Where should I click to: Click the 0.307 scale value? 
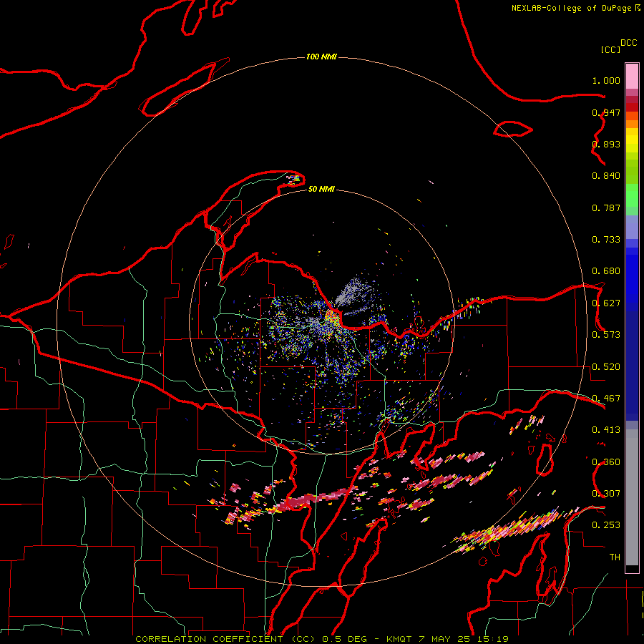606,494
